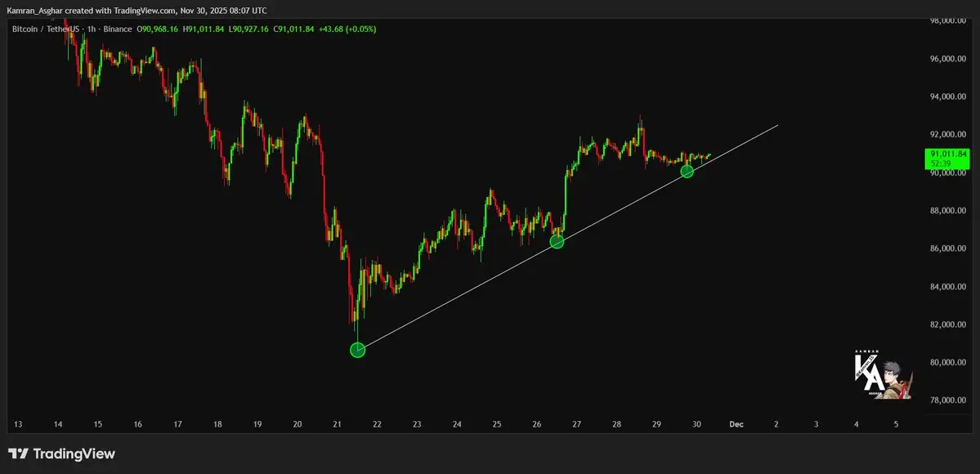
Task: Click date label 25 on time axis
Action: (x=497, y=425)
